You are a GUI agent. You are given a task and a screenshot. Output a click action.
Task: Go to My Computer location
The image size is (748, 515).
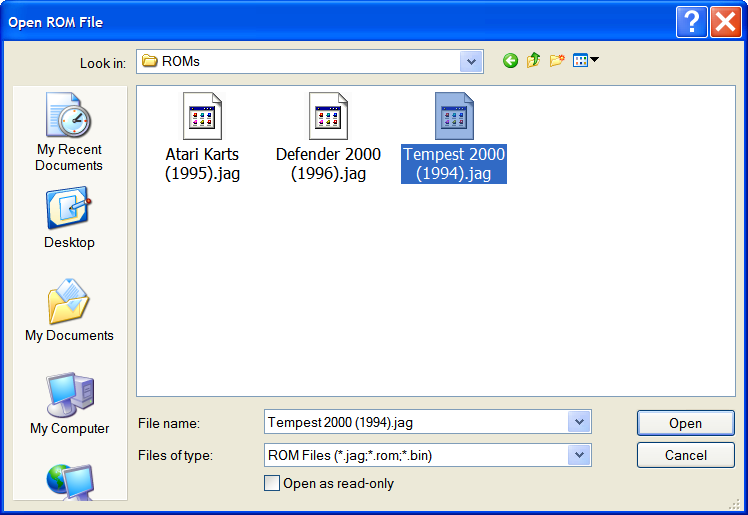69,404
